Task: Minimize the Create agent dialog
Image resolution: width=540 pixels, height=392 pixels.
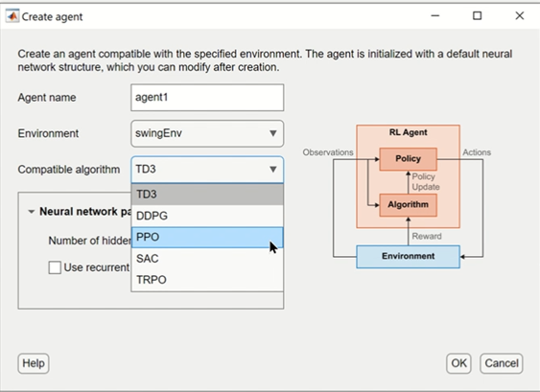Action: (x=435, y=16)
